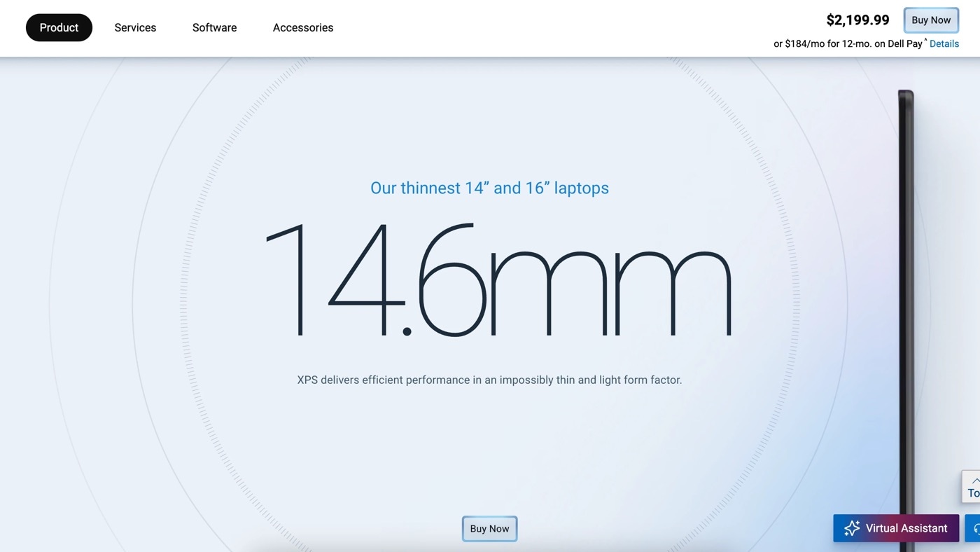Switch to the Software tab
980x552 pixels.
point(214,27)
